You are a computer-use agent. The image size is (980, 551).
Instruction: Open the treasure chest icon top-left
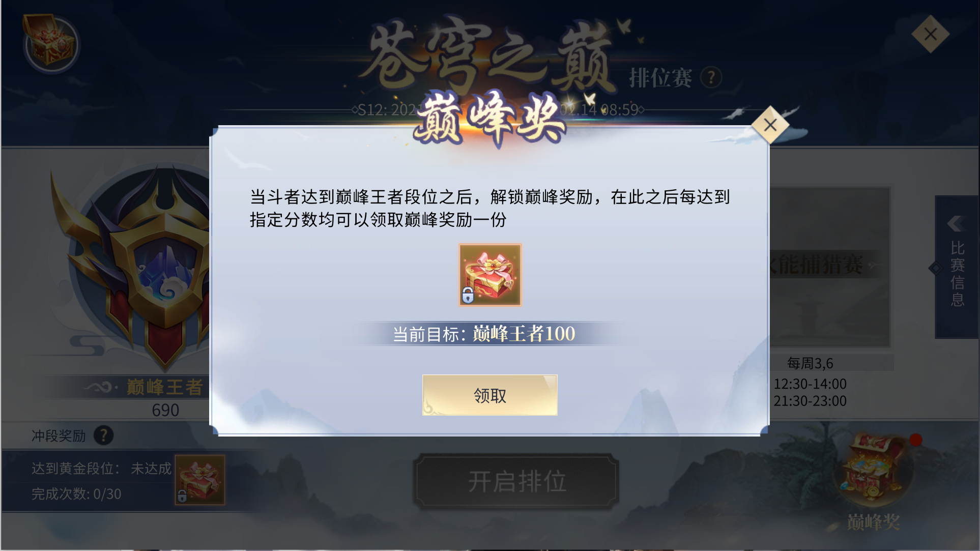tap(50, 44)
